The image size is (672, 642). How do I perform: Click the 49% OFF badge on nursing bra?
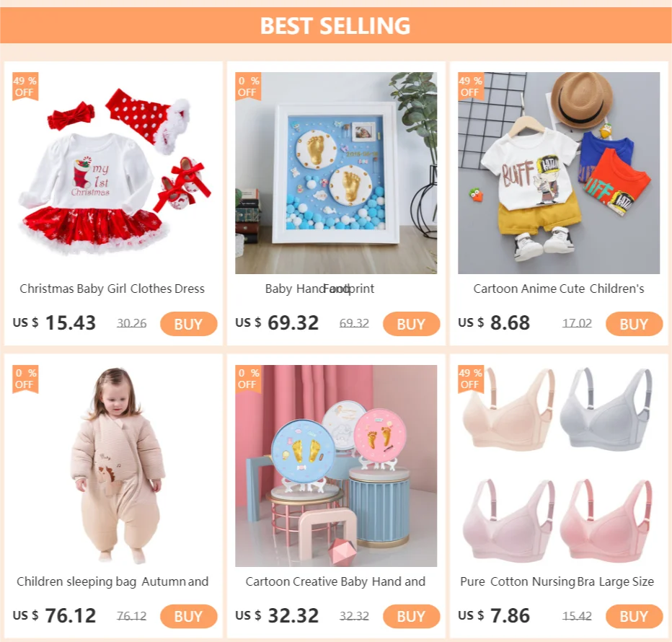[471, 379]
